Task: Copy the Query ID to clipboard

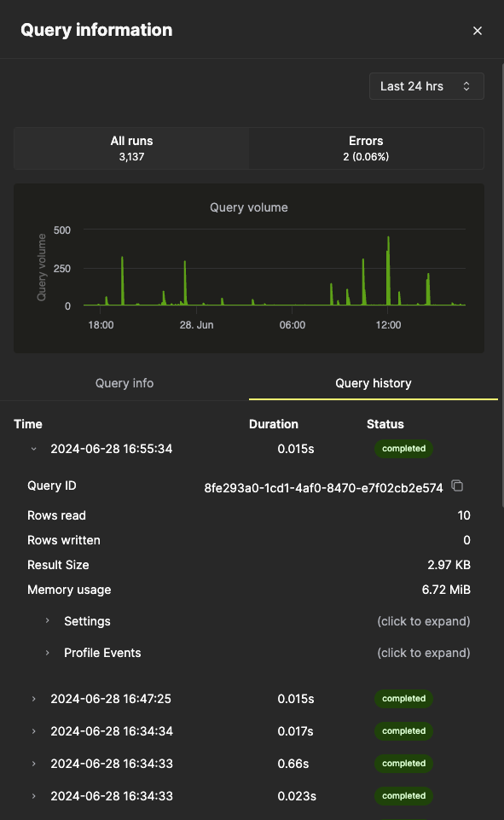Action: (457, 486)
